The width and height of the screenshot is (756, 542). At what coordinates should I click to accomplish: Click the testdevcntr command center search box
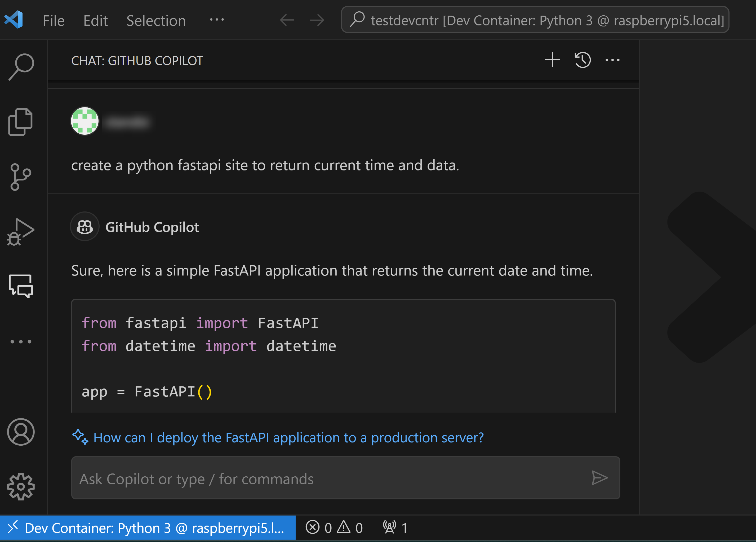coord(535,20)
